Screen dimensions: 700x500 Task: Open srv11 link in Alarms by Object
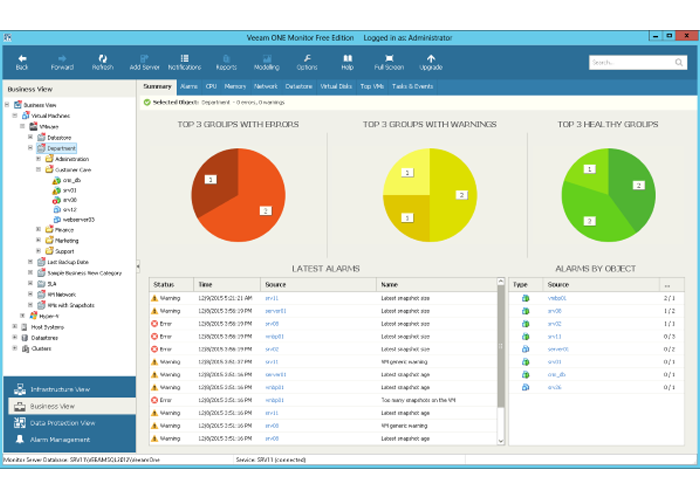554,337
